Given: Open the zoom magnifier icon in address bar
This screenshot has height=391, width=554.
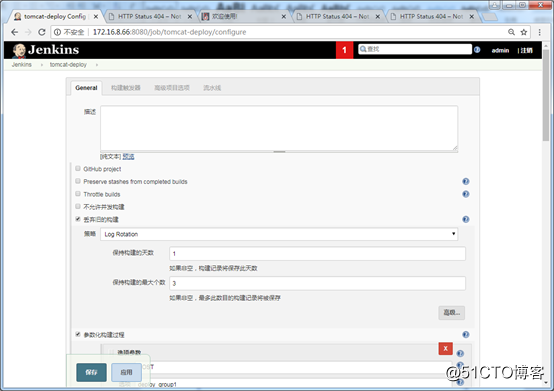Looking at the screenshot, I should (x=511, y=32).
